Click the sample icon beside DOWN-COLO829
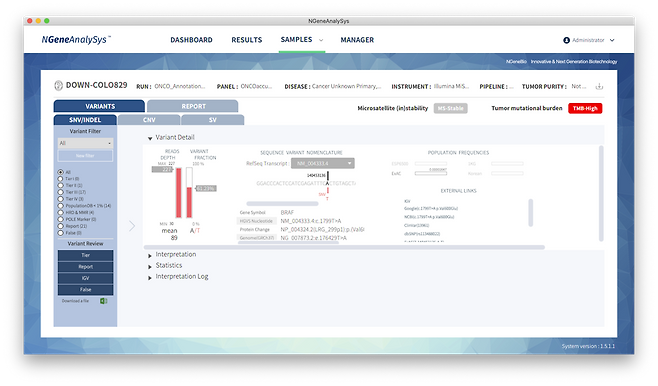658x386 pixels. tap(58, 86)
